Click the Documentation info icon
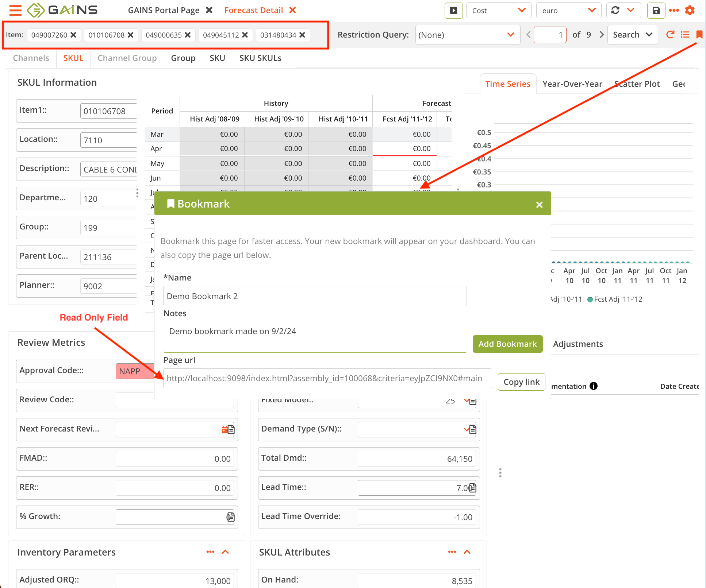 [594, 386]
